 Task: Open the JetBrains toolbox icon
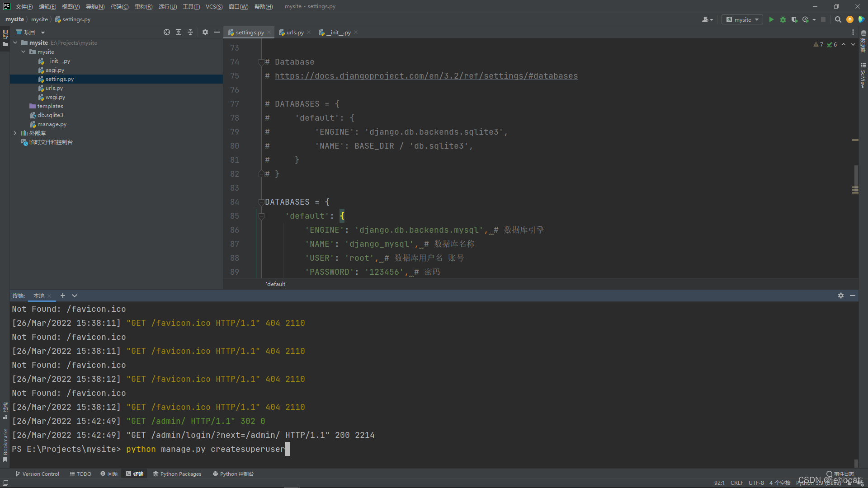pyautogui.click(x=862, y=19)
